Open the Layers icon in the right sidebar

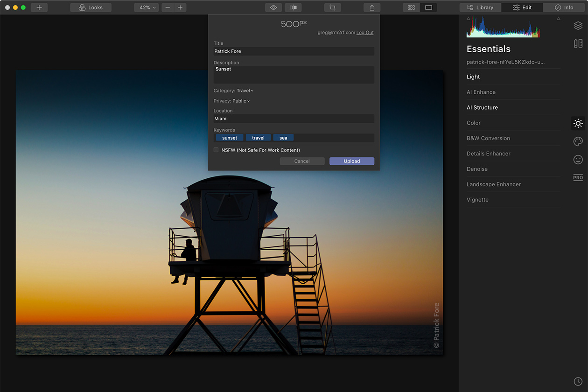tap(578, 26)
